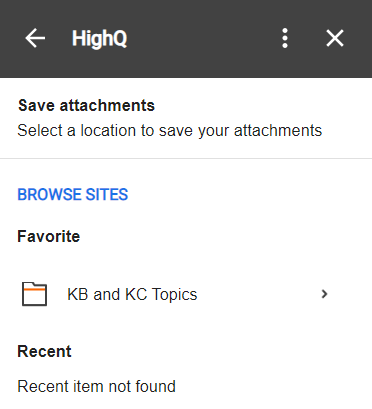Close the HighQ add-on panel
The width and height of the screenshot is (372, 409).
(335, 38)
